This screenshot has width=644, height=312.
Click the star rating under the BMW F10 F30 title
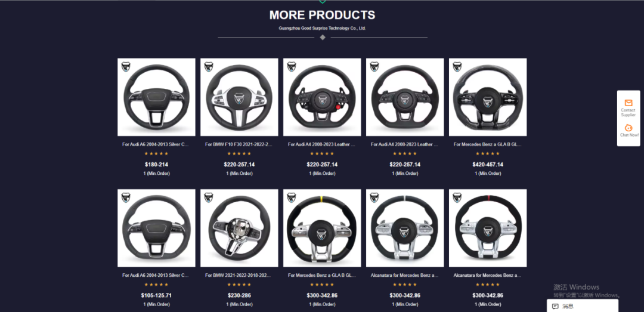coord(240,154)
